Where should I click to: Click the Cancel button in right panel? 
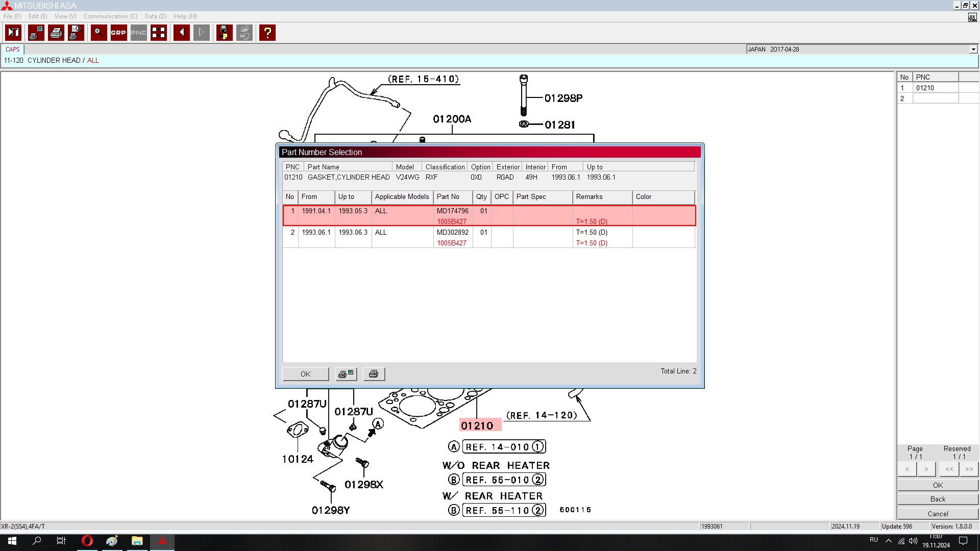click(x=938, y=514)
